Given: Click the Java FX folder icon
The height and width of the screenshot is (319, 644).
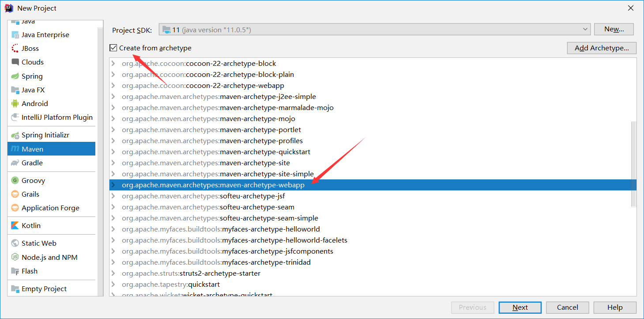Looking at the screenshot, I should pyautogui.click(x=15, y=90).
